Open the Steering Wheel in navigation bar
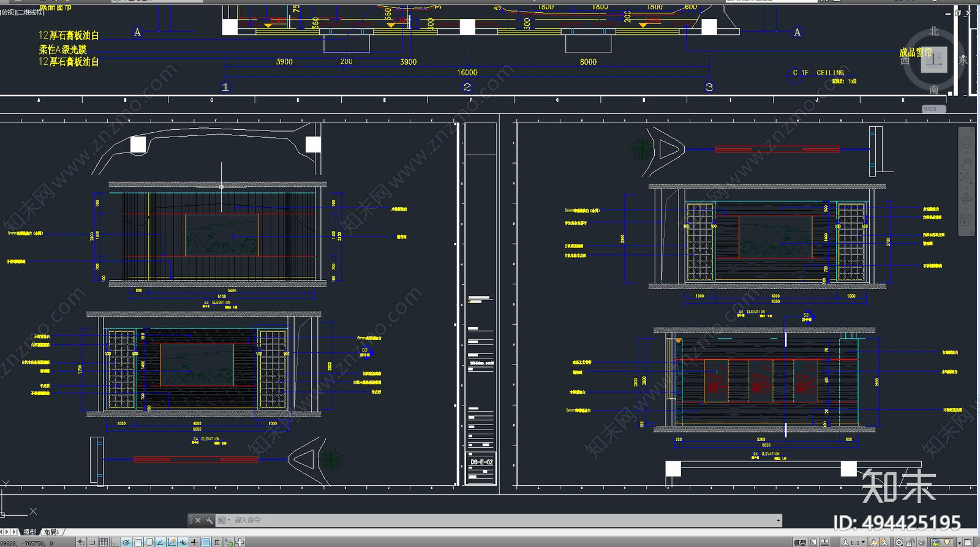 click(x=967, y=143)
